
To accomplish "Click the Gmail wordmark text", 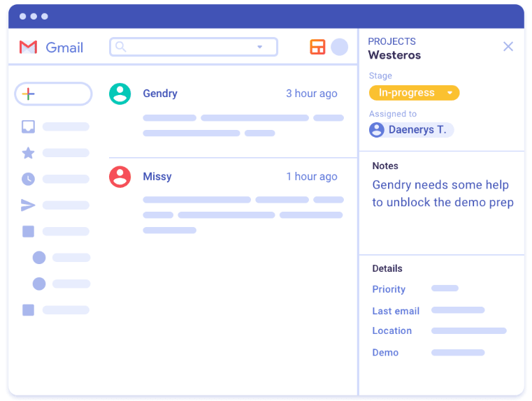I will point(64,48).
